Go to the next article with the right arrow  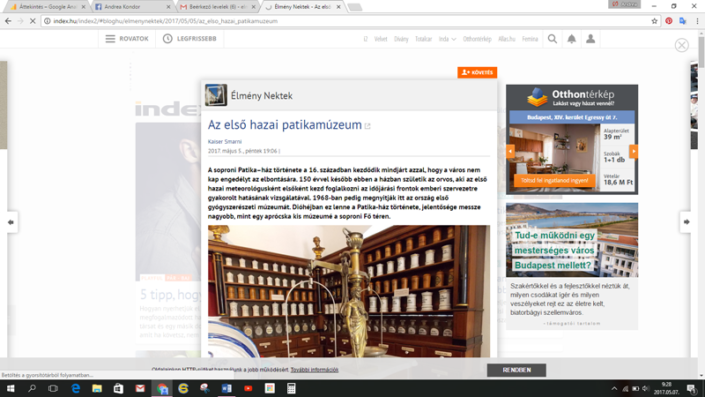pyautogui.click(x=686, y=222)
